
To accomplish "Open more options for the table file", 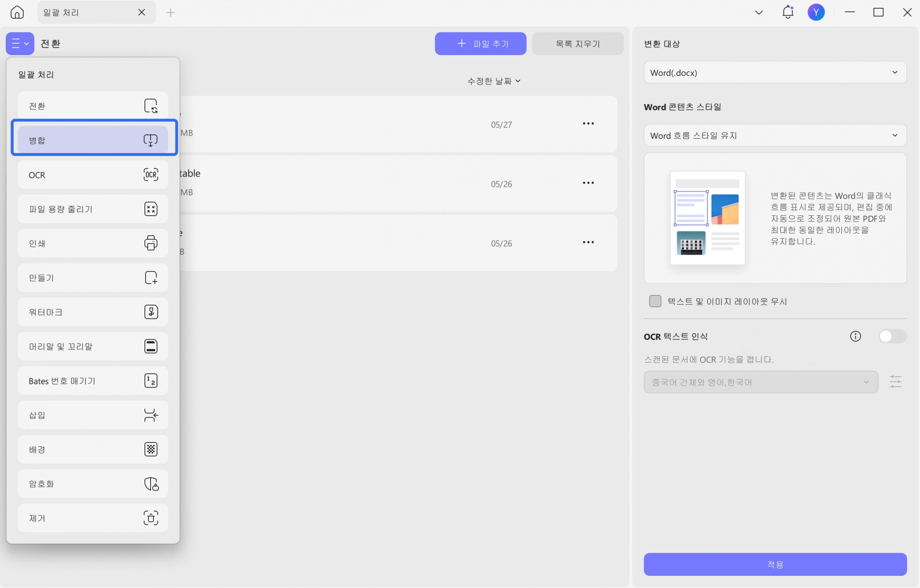I will tap(588, 183).
